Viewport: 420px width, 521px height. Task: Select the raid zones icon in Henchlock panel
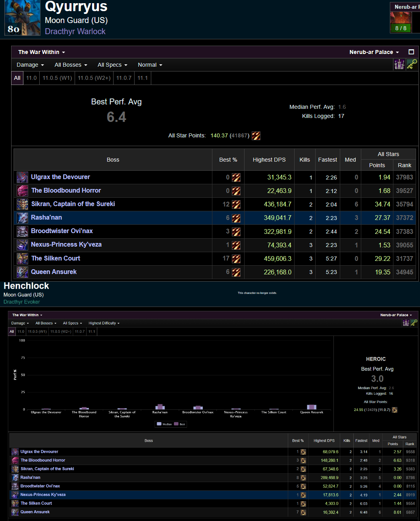point(406,323)
